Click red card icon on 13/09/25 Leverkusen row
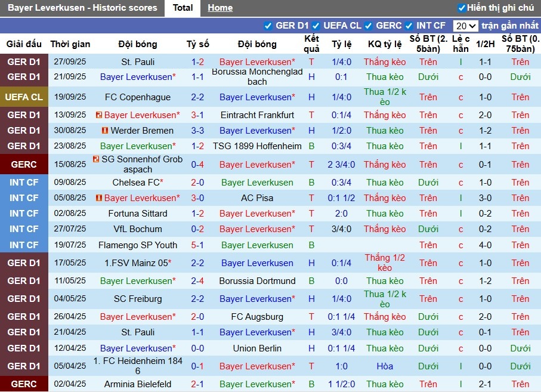This screenshot has height=392, width=541. pos(98,115)
